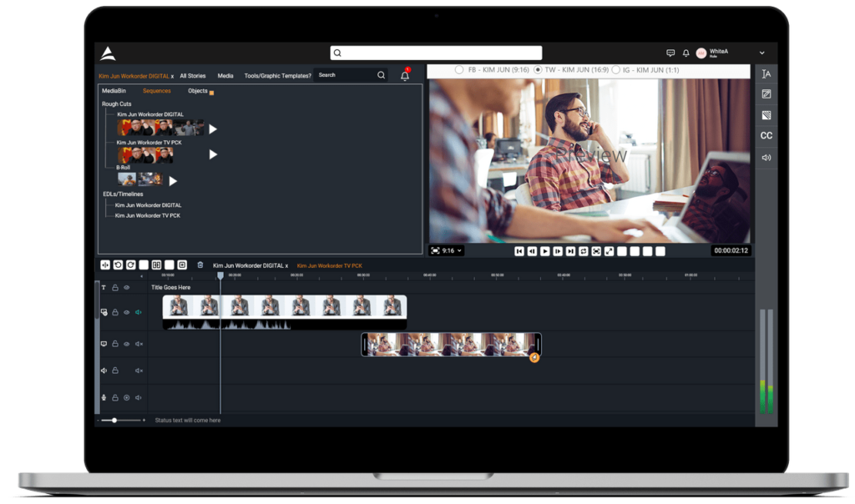The width and height of the screenshot is (855, 504).
Task: Click the undo icon in the timeline toolbar
Action: click(x=118, y=265)
